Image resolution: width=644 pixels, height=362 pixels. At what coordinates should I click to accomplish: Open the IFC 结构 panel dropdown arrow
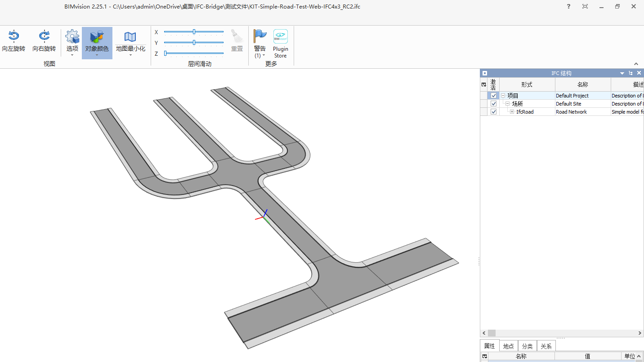point(622,73)
